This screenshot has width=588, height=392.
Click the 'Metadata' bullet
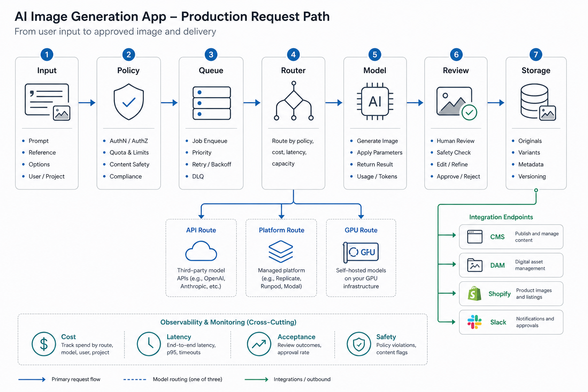(x=531, y=164)
